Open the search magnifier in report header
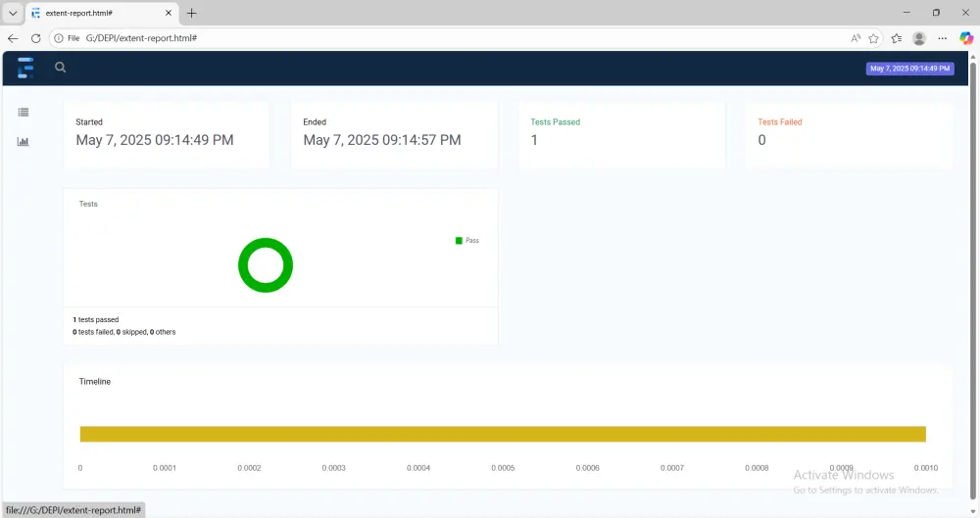The height and width of the screenshot is (518, 980). [60, 67]
